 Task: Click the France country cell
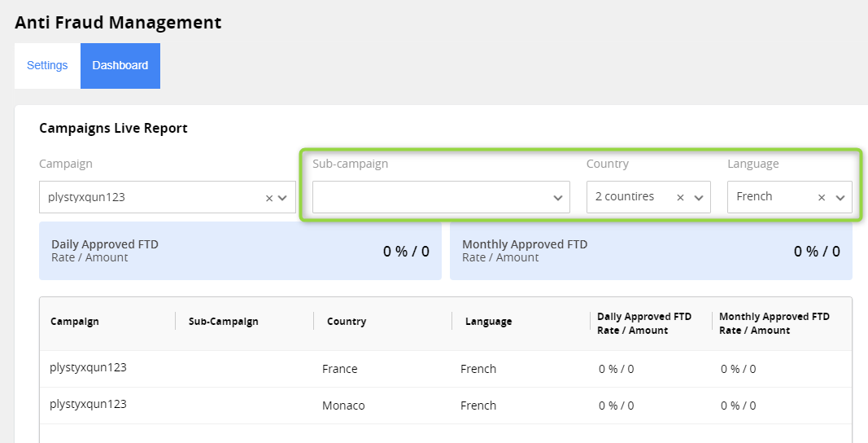click(340, 369)
